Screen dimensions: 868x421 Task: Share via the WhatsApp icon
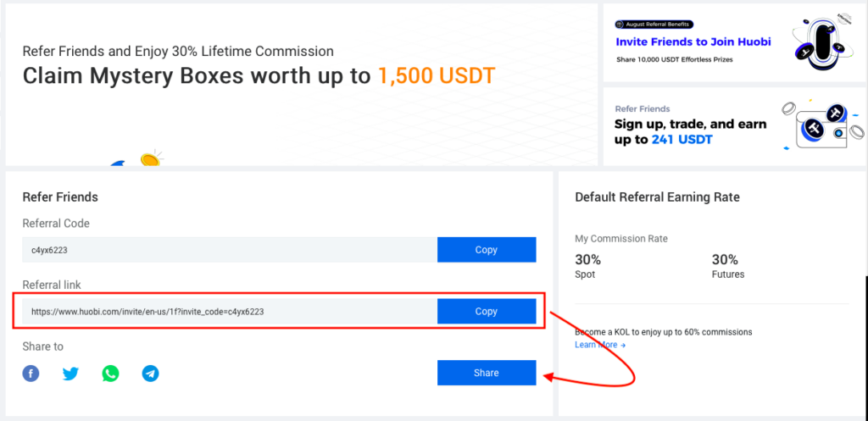click(x=110, y=374)
